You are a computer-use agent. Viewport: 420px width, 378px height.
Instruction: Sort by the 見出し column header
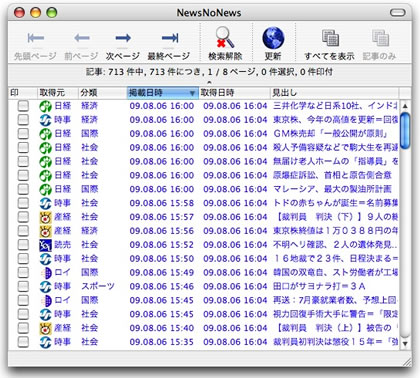click(x=334, y=93)
